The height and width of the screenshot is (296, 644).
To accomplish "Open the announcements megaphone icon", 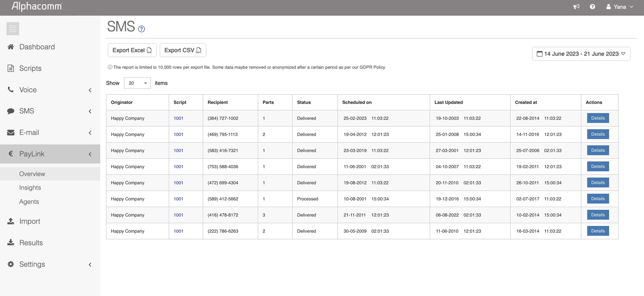I will (576, 7).
